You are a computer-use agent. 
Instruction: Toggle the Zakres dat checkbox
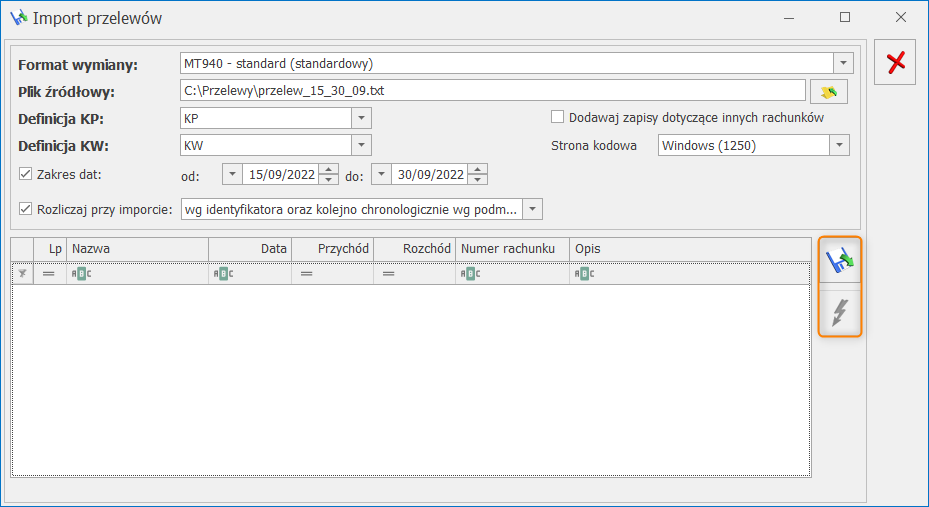tap(25, 174)
